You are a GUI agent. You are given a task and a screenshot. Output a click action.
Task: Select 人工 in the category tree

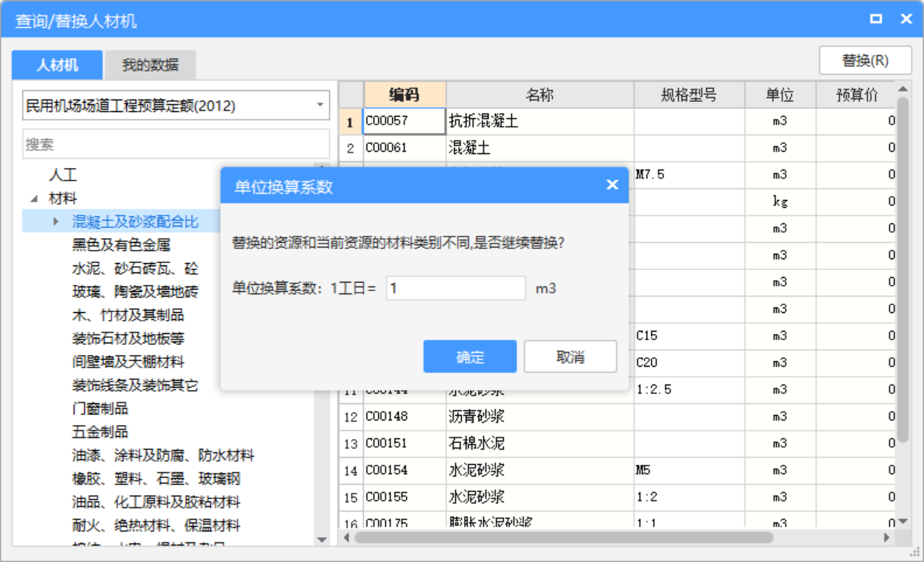tap(63, 175)
